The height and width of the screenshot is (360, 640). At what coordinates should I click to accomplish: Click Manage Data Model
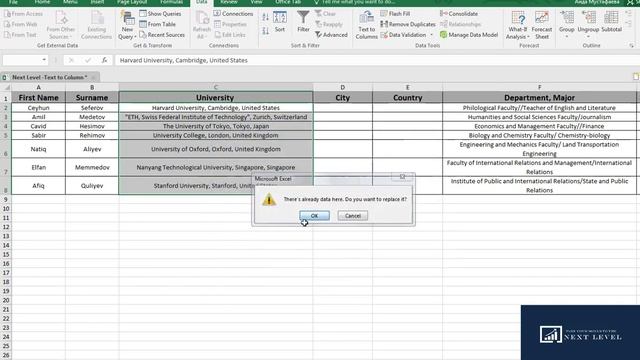(469, 35)
